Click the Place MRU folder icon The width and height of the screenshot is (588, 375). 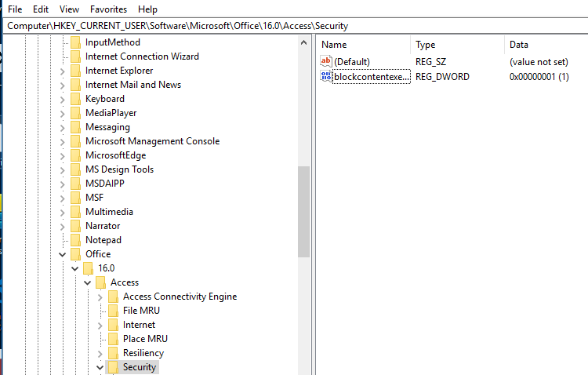113,339
